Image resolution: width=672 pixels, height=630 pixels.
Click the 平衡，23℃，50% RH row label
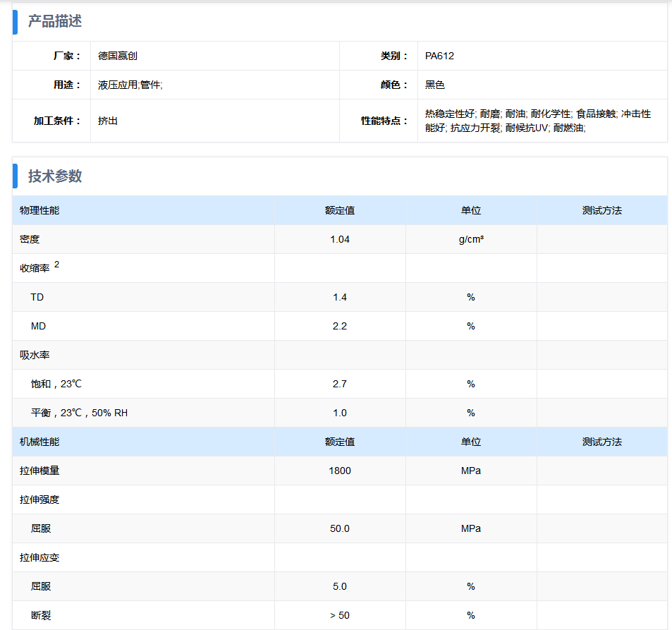79,413
